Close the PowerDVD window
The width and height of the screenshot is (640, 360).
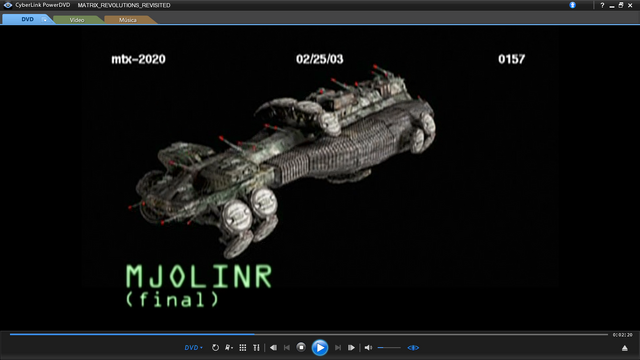631,5
